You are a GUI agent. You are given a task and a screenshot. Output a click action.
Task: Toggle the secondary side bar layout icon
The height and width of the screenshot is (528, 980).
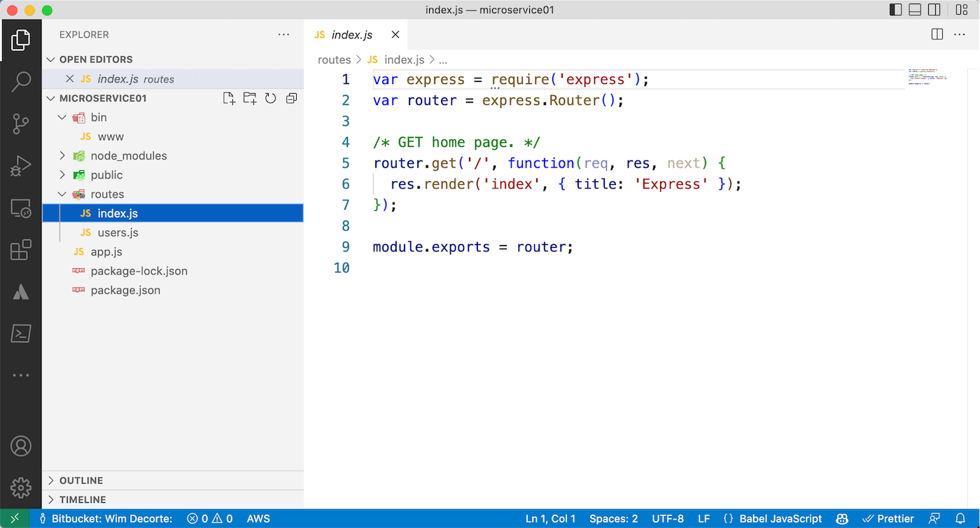pyautogui.click(x=934, y=10)
